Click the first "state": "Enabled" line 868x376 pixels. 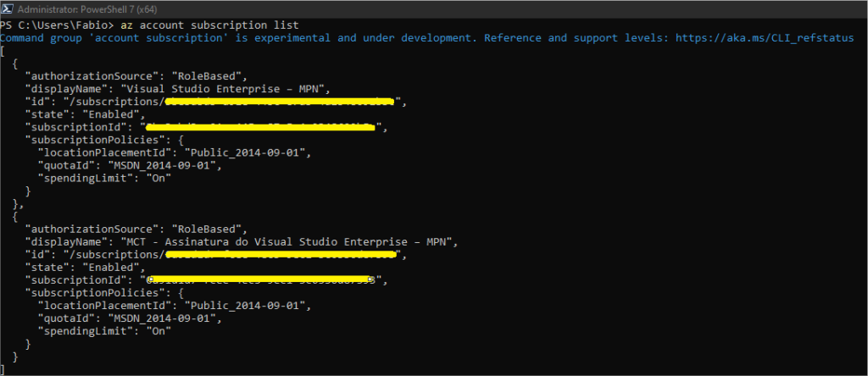[x=85, y=114]
